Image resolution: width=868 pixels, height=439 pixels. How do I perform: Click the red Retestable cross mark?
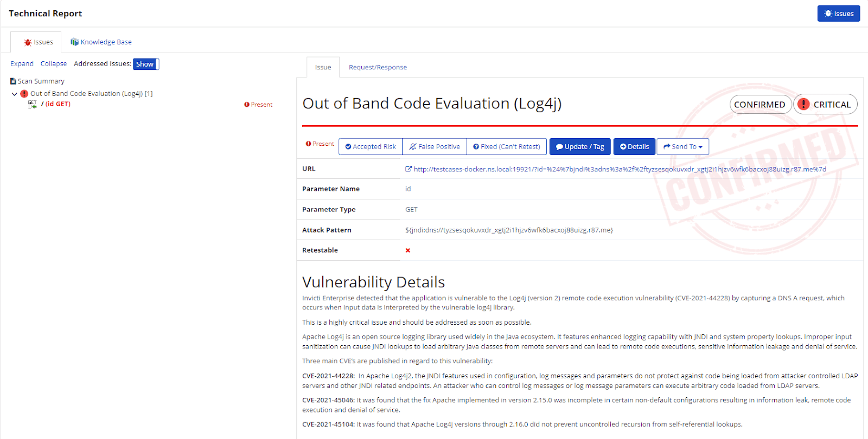(408, 250)
